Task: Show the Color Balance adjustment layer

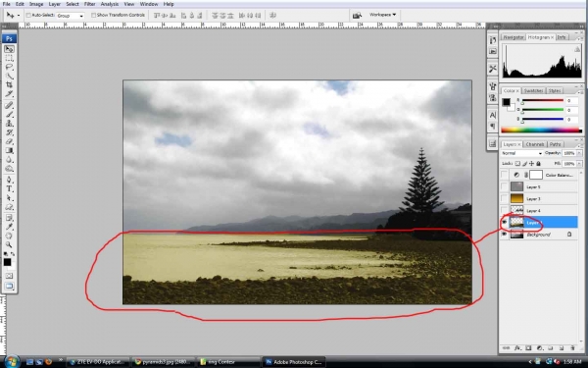Action: tap(505, 175)
